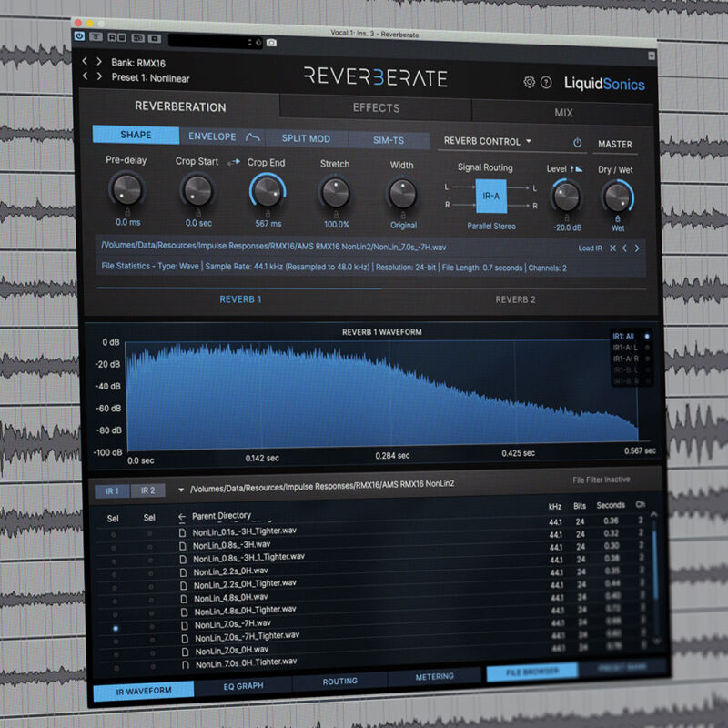728x728 pixels.
Task: Toggle the Reverb Control power icon
Action: pyautogui.click(x=577, y=143)
